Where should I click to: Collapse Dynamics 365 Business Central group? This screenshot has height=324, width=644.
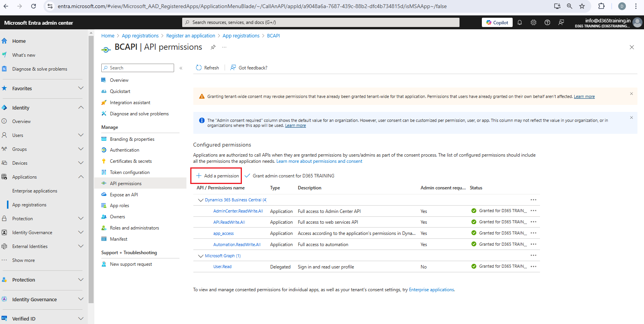[x=200, y=200]
